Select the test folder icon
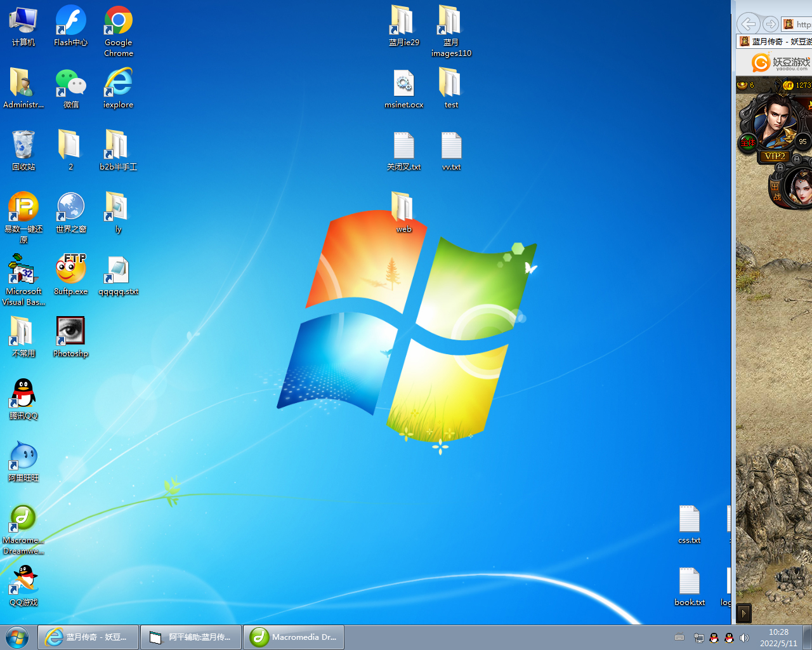Image resolution: width=812 pixels, height=650 pixels. 451,88
